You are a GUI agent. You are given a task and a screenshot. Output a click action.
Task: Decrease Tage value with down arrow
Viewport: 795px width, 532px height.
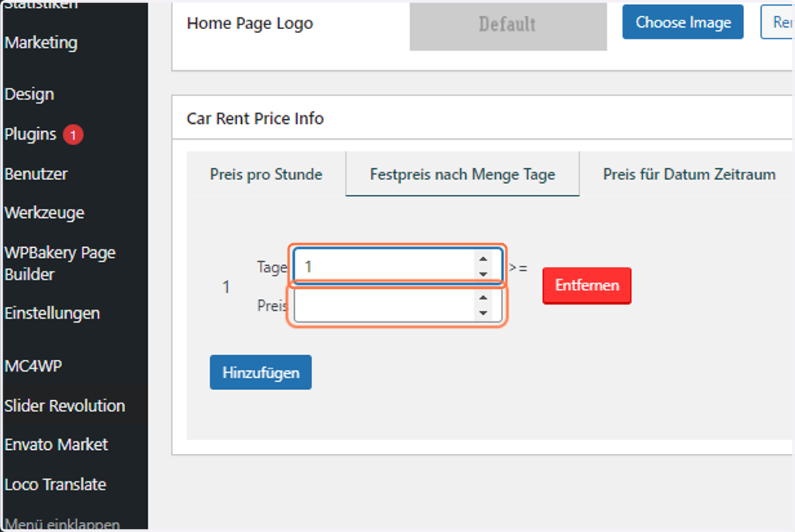(x=483, y=274)
